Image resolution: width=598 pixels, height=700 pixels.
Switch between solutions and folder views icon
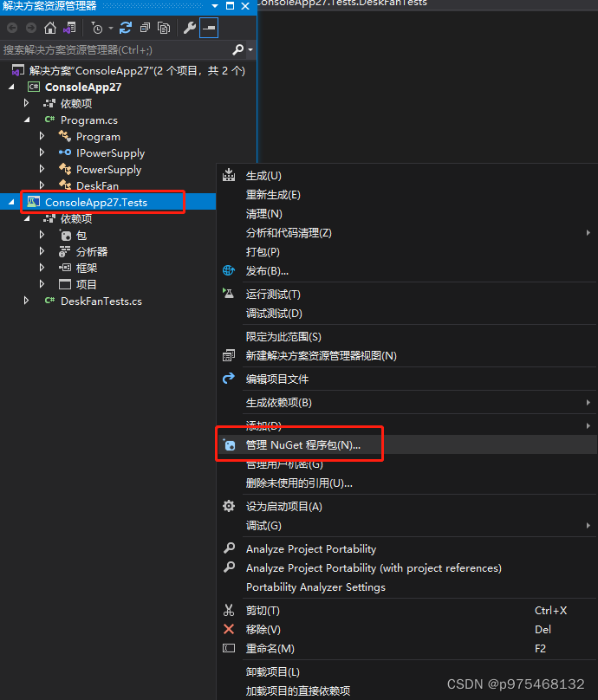[69, 28]
